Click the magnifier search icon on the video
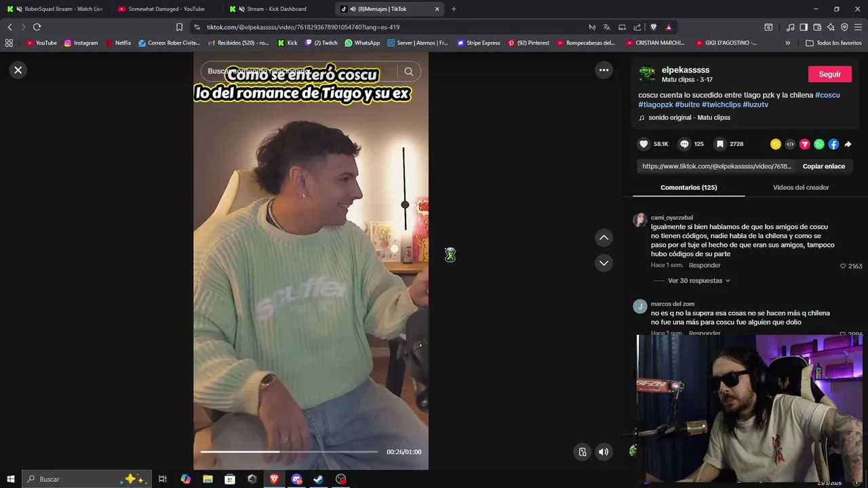 408,71
